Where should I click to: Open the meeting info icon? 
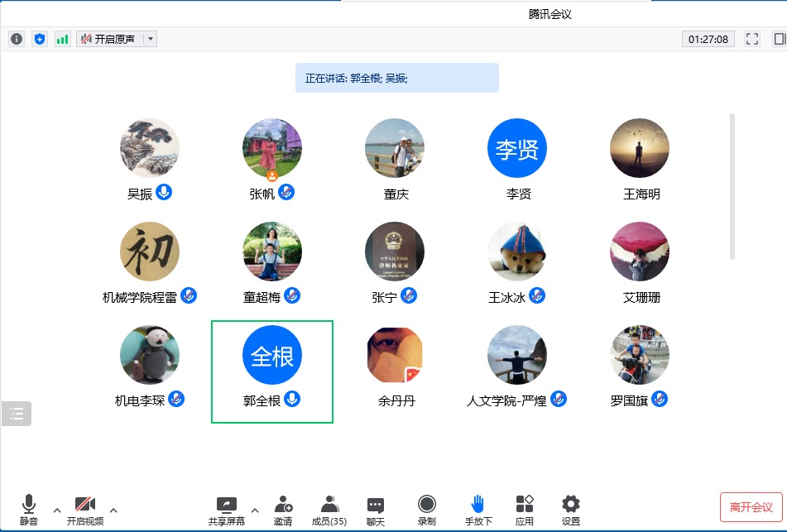pos(17,39)
